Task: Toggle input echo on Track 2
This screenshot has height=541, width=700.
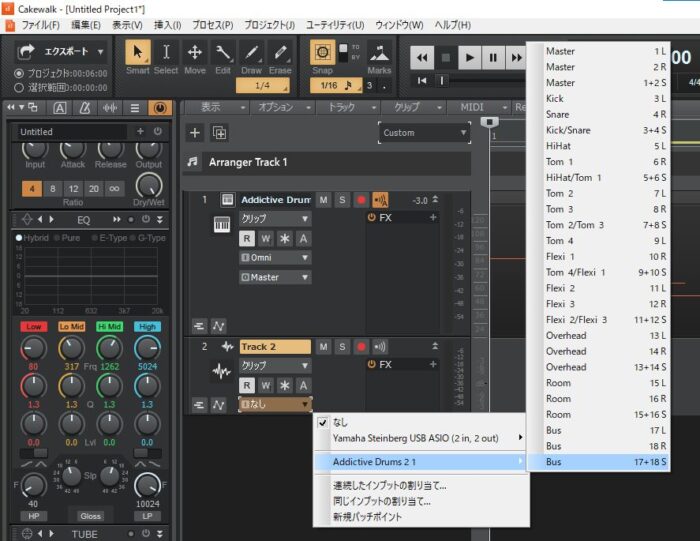Action: click(380, 347)
